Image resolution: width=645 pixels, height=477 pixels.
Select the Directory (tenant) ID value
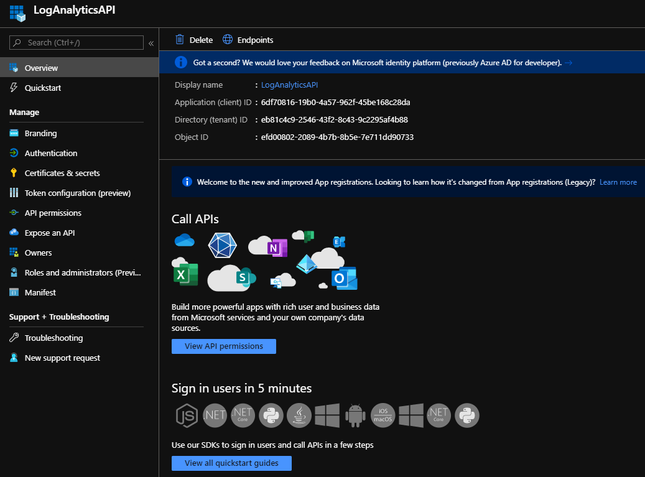pyautogui.click(x=334, y=120)
